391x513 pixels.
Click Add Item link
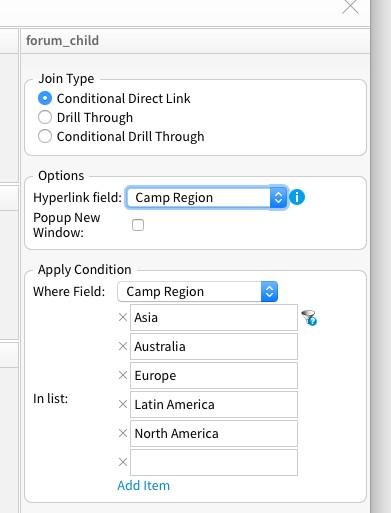tap(143, 485)
